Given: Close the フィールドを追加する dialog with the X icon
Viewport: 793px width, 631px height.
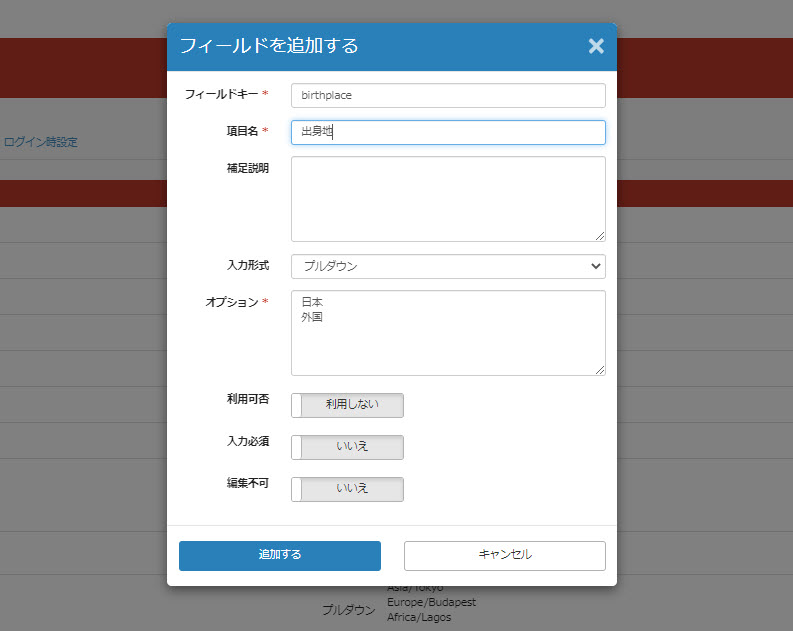Looking at the screenshot, I should tap(596, 46).
